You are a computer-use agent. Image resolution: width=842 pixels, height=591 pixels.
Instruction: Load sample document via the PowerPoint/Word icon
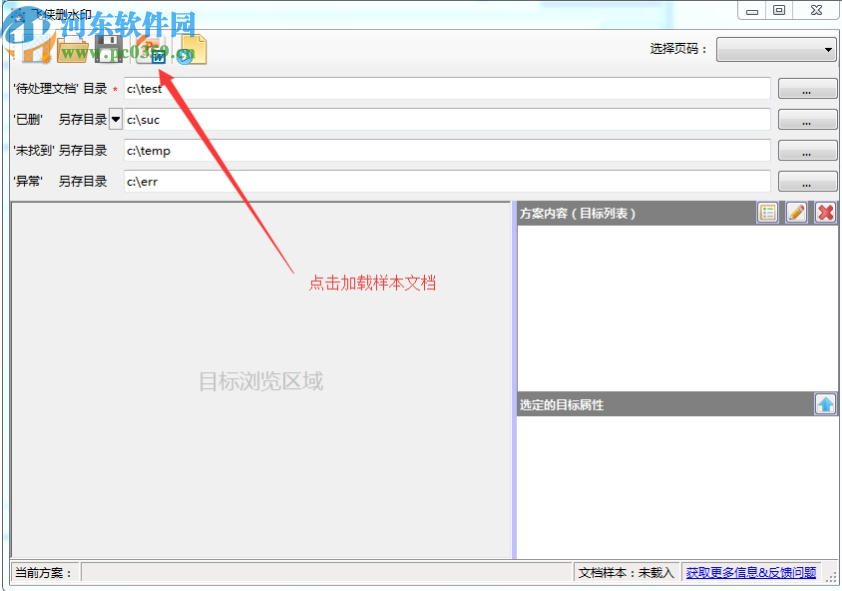click(x=151, y=49)
